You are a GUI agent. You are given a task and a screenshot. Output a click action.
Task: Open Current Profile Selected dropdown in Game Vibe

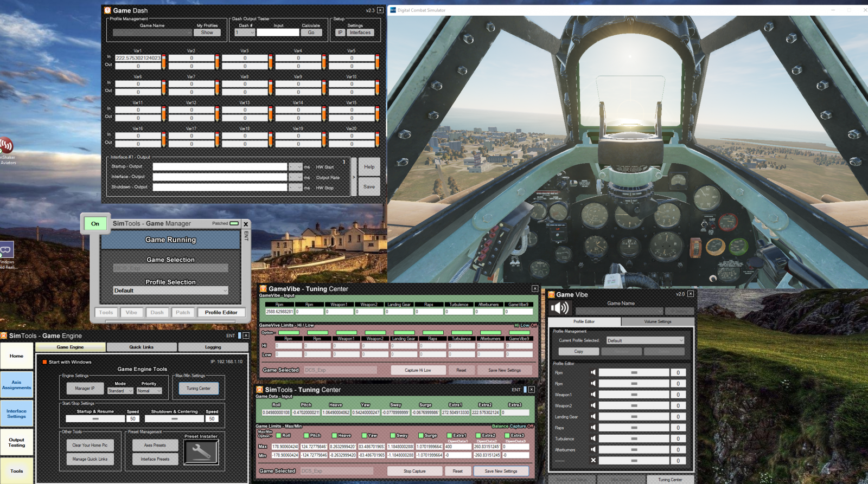[x=646, y=340]
